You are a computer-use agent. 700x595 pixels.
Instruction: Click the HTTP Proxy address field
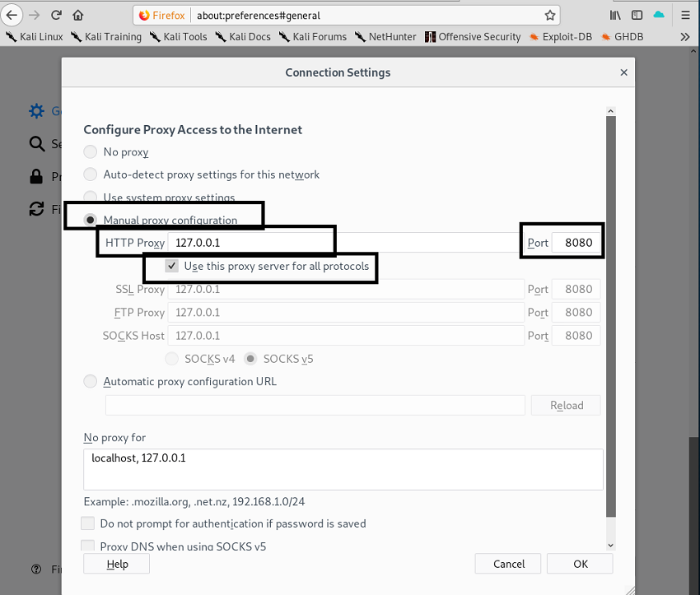click(346, 243)
